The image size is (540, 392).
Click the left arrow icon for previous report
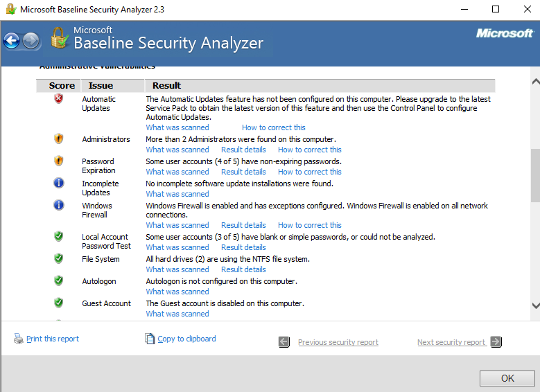pyautogui.click(x=284, y=342)
